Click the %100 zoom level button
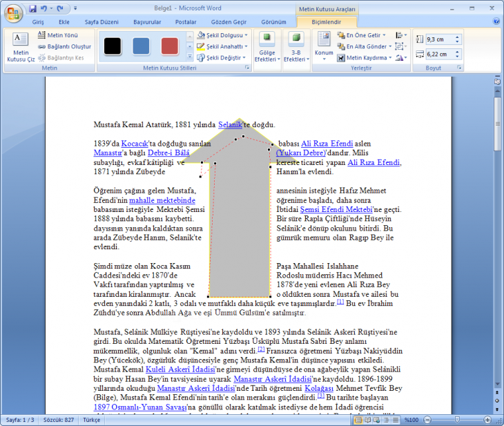This screenshot has width=504, height=426. tap(411, 420)
